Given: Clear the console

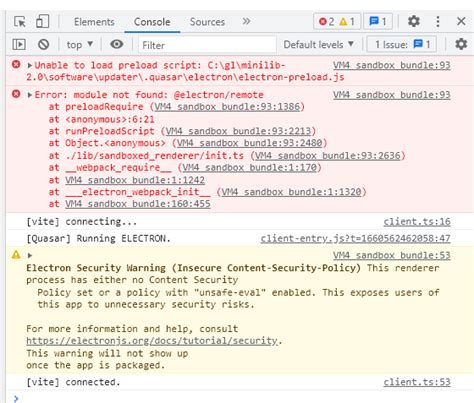Looking at the screenshot, I should 43,45.
